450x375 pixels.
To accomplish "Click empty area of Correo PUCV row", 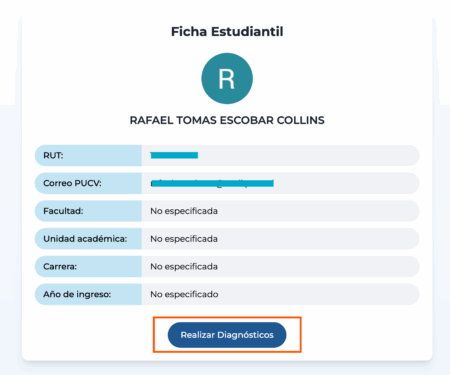I will 345,183.
